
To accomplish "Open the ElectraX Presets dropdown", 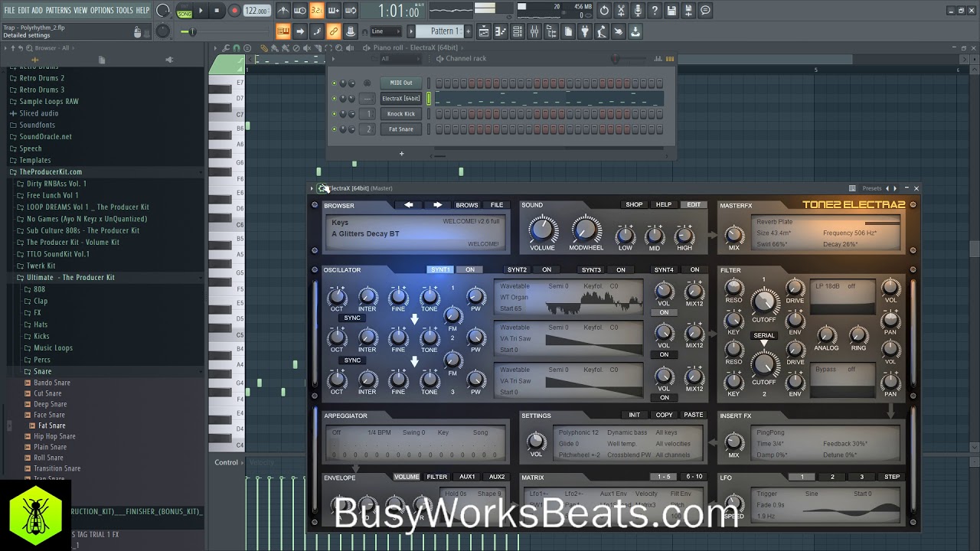I will click(x=872, y=188).
